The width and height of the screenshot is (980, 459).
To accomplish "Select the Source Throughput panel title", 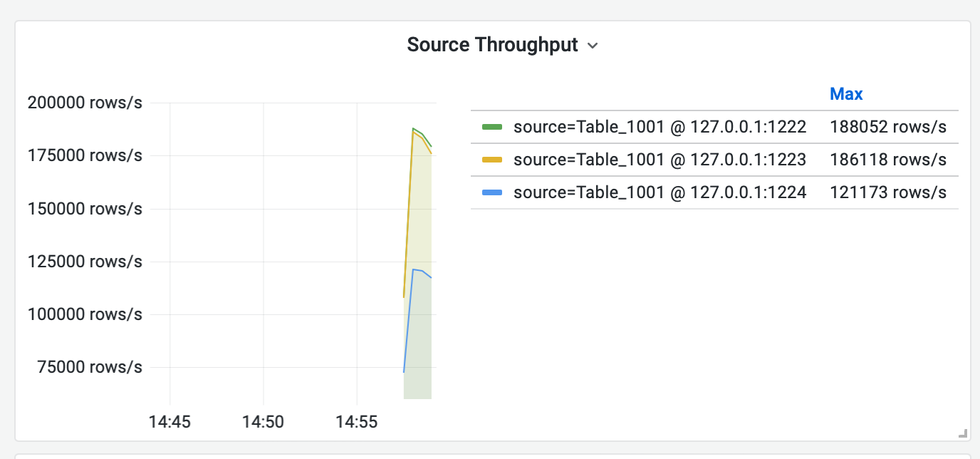I will coord(491,44).
